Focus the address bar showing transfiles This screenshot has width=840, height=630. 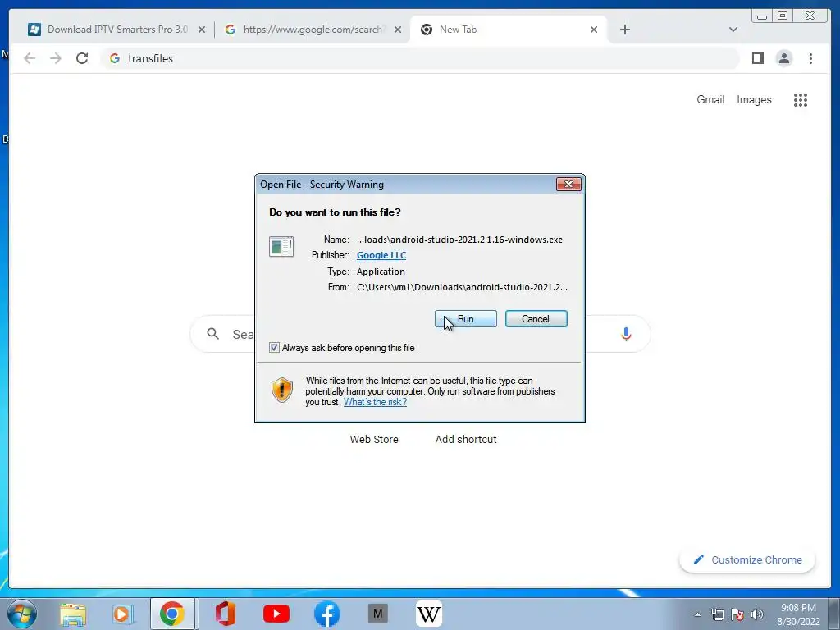coord(419,58)
